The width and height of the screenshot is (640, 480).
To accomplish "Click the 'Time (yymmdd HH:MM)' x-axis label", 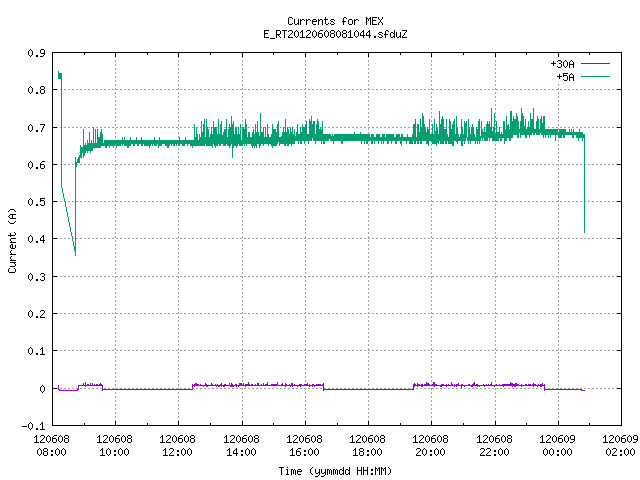I will (x=335, y=471).
